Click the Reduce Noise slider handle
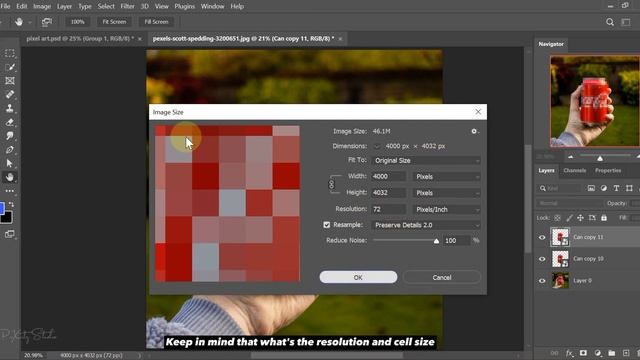Screen dimensions: 640x360 [436, 241]
